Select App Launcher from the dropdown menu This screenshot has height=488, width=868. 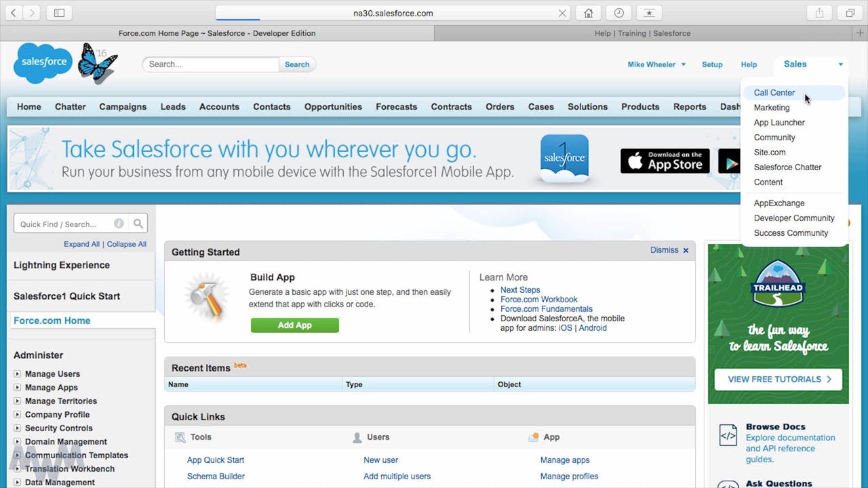click(x=779, y=123)
